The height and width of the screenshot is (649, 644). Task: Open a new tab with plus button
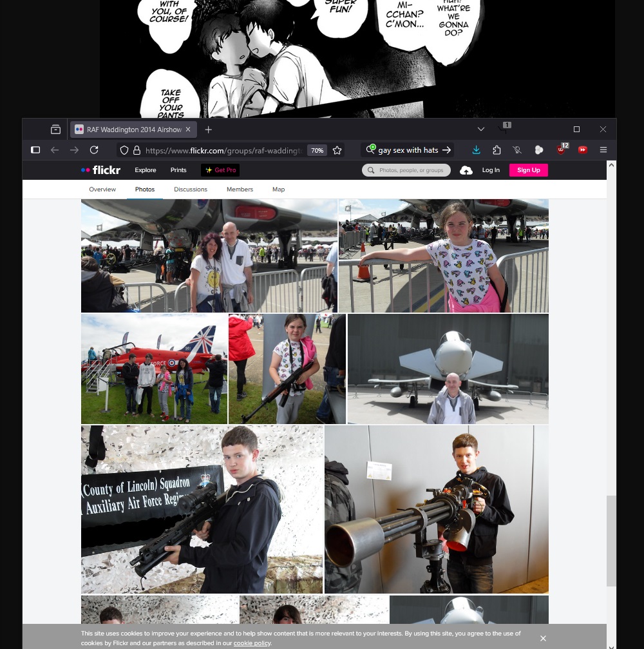pyautogui.click(x=209, y=130)
